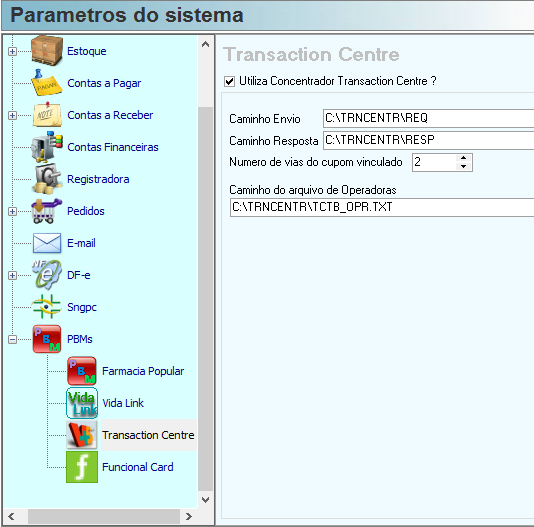
Task: Expand the Estoque tree node
Action: click(x=12, y=51)
